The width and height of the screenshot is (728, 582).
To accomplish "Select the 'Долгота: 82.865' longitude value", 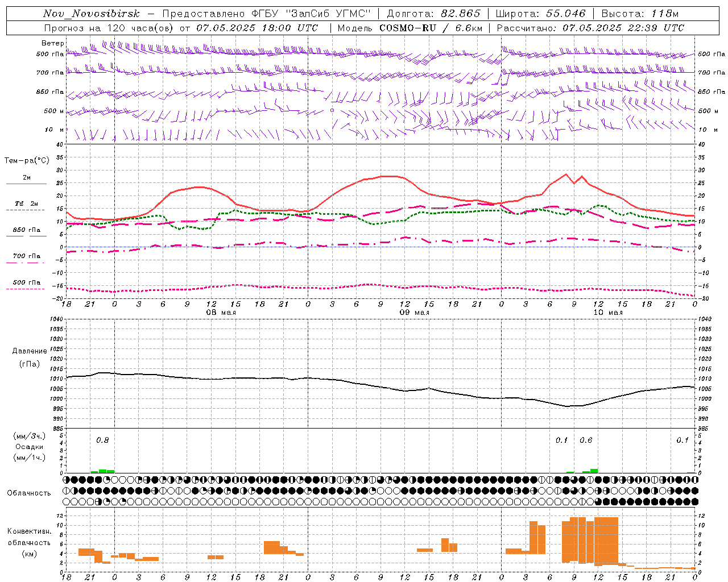I will pos(433,14).
